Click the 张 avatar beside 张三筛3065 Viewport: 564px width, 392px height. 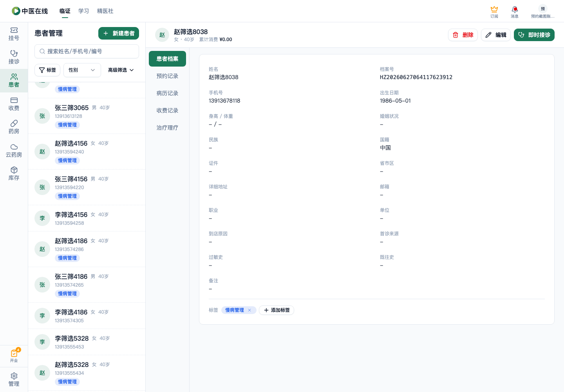tap(42, 116)
